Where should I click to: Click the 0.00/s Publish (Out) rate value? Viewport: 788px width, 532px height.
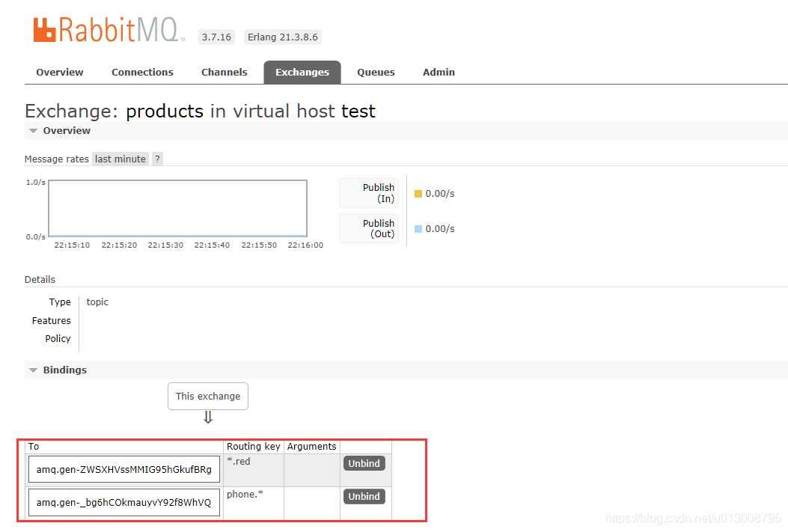click(440, 229)
